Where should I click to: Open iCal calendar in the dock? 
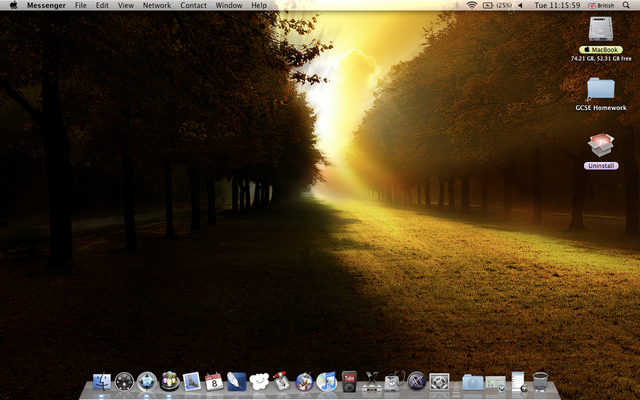click(x=214, y=381)
